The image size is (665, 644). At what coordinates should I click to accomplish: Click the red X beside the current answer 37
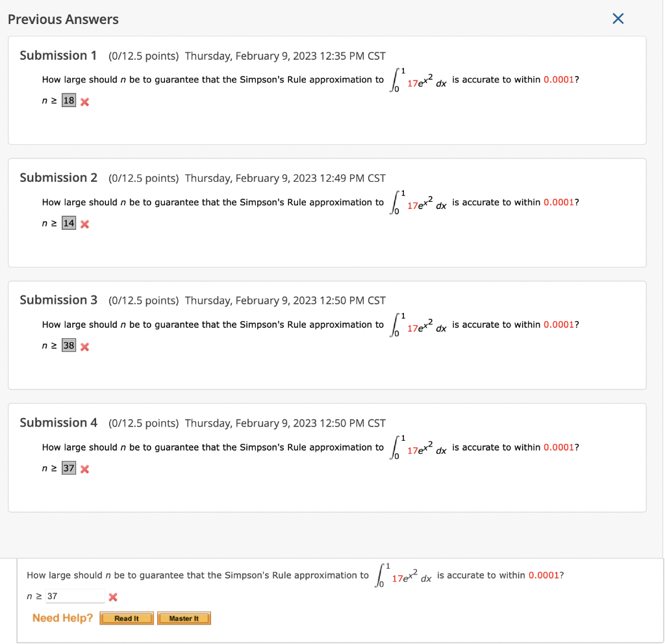pyautogui.click(x=114, y=597)
